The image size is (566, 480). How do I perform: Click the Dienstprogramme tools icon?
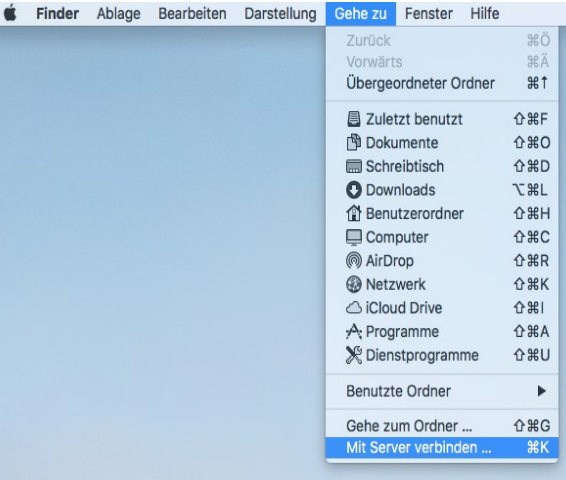tap(353, 355)
